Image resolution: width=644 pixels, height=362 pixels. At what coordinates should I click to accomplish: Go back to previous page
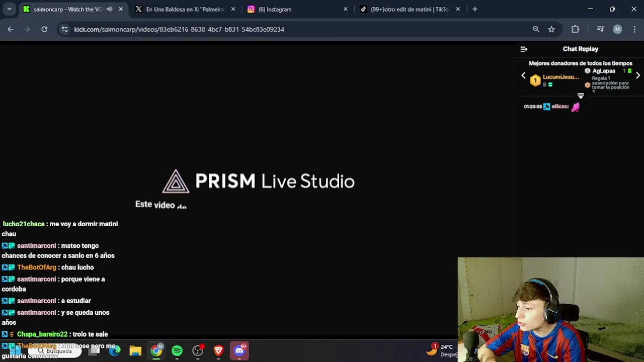click(x=11, y=29)
